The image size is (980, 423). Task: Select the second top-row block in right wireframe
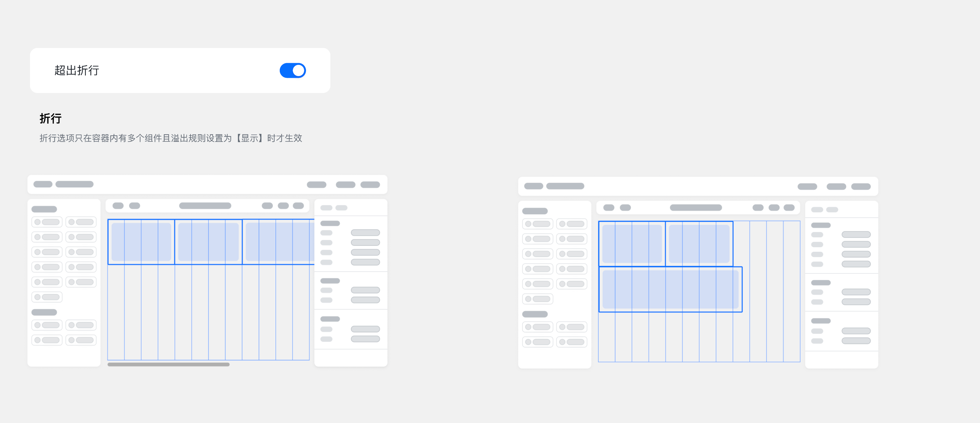[699, 244]
